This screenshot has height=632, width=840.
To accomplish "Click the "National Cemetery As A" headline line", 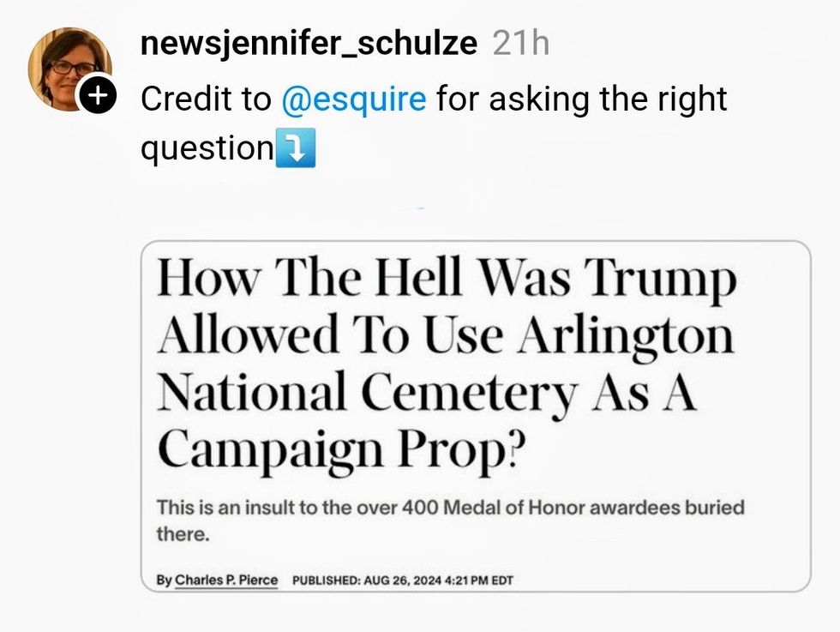I will pos(426,391).
